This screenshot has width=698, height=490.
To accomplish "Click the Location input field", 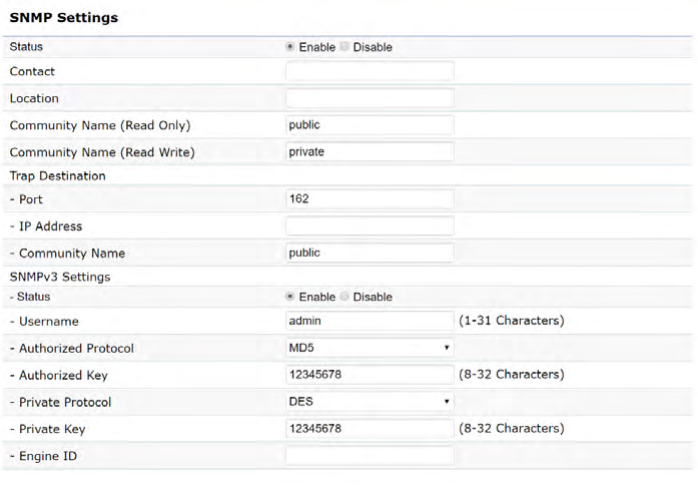I will [x=369, y=99].
